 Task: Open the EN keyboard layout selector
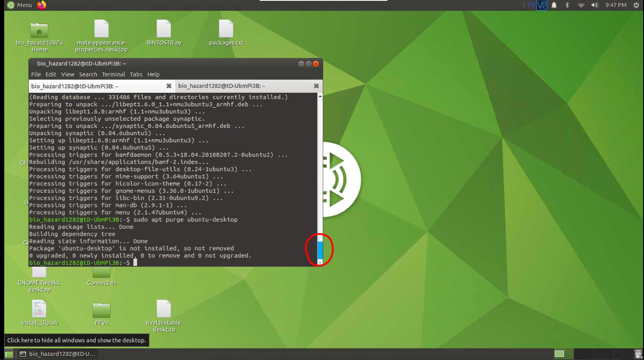pyautogui.click(x=530, y=5)
